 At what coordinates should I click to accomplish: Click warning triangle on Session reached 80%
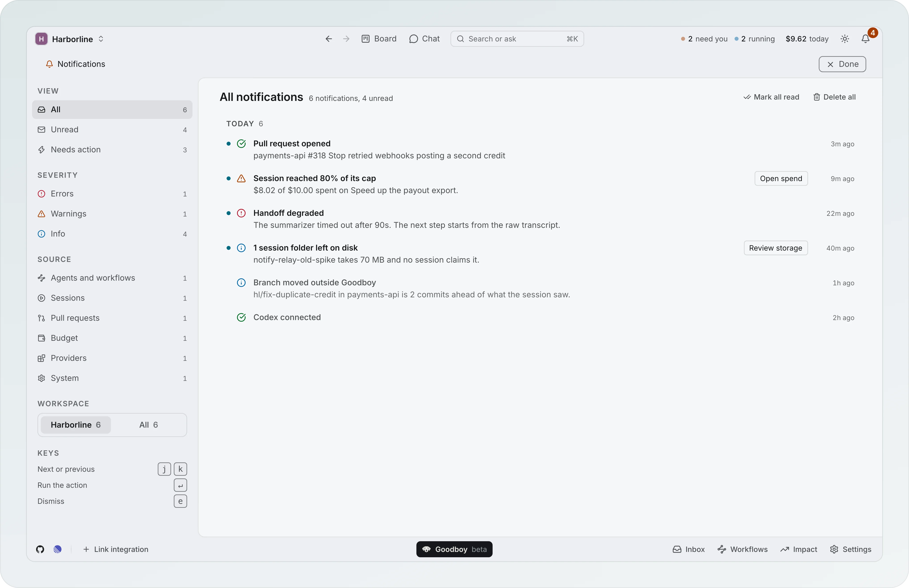click(x=241, y=178)
